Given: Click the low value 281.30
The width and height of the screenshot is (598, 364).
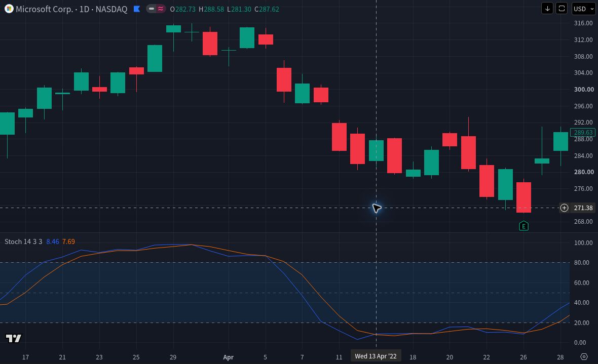Looking at the screenshot, I should pos(241,9).
